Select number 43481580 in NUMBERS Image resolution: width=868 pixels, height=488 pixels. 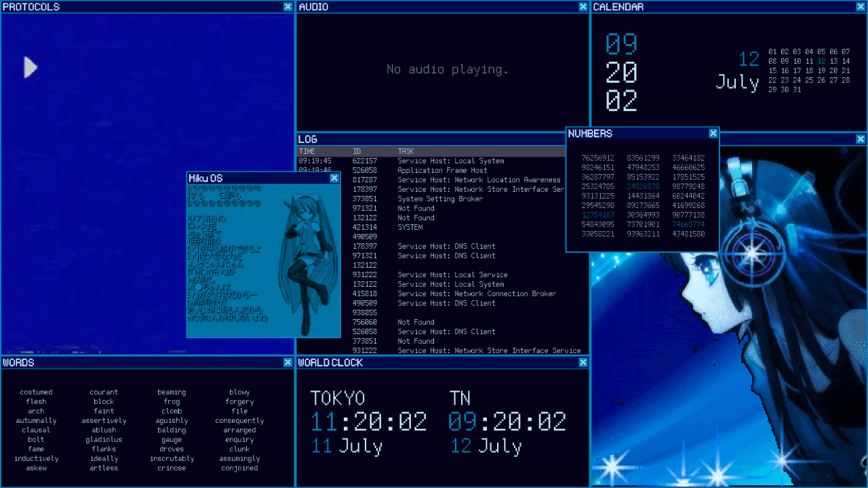click(688, 234)
